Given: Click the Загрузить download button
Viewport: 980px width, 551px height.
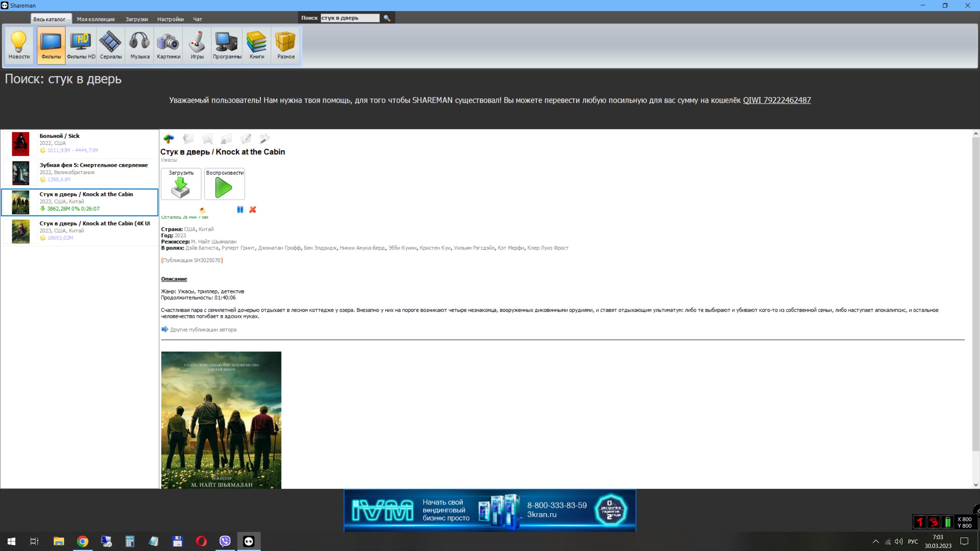Looking at the screenshot, I should click(181, 184).
